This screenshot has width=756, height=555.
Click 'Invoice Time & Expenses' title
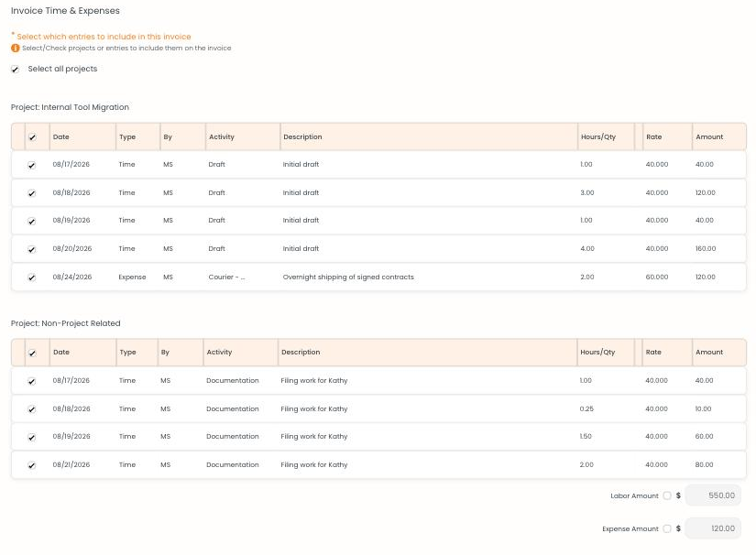click(x=65, y=11)
